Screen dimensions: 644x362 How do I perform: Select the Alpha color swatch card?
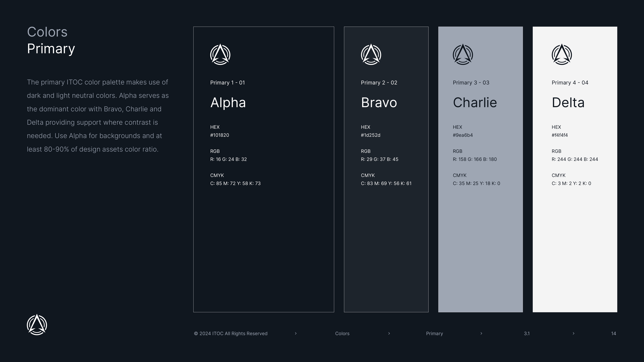point(264,169)
